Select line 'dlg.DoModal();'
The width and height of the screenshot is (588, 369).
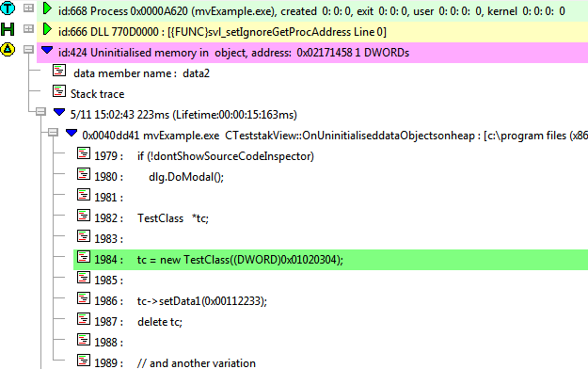159,176
